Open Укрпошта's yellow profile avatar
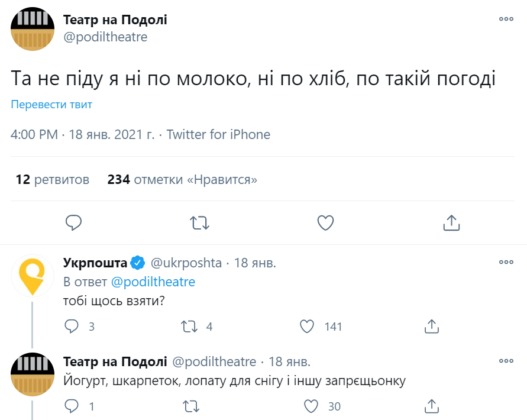Screen dimensions: 527x420 33,275
